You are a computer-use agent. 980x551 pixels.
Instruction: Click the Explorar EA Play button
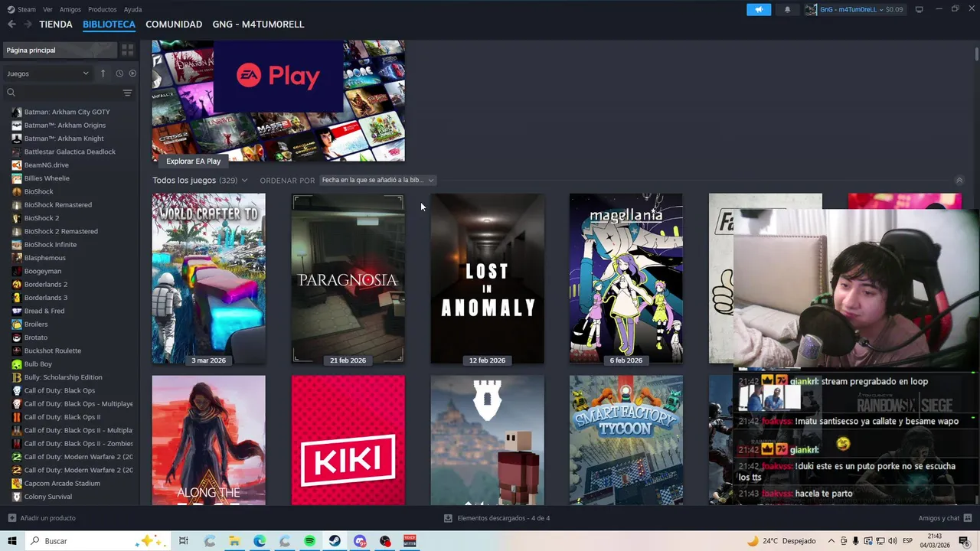pyautogui.click(x=193, y=161)
